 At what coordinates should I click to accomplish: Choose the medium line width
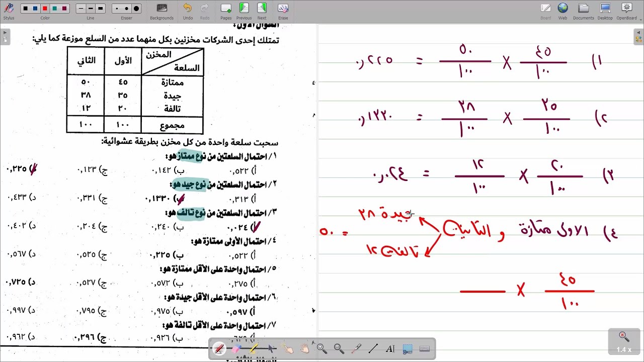click(91, 9)
